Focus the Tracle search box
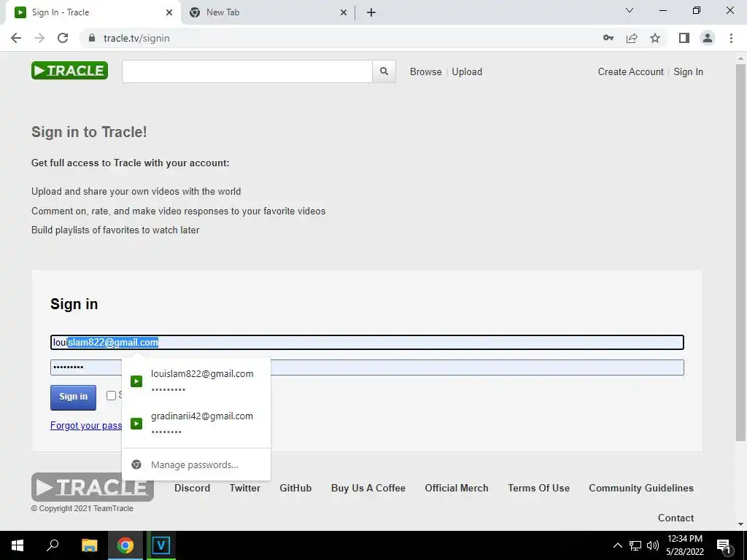This screenshot has height=560, width=747. click(x=247, y=71)
